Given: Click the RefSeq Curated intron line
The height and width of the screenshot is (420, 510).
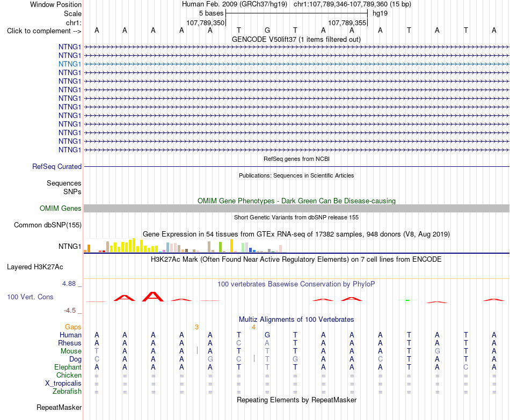Looking at the screenshot, I should click(296, 167).
